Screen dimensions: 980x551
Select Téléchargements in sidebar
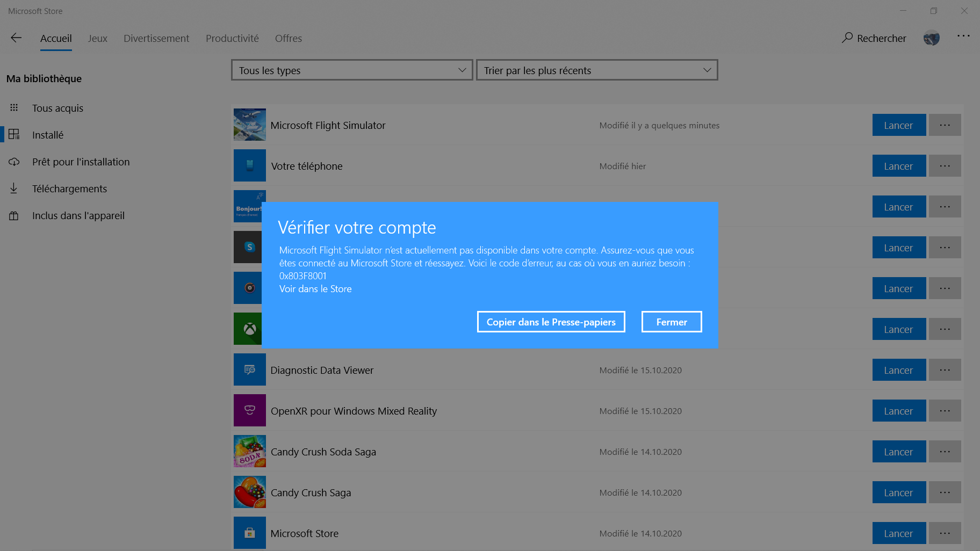[x=70, y=189]
